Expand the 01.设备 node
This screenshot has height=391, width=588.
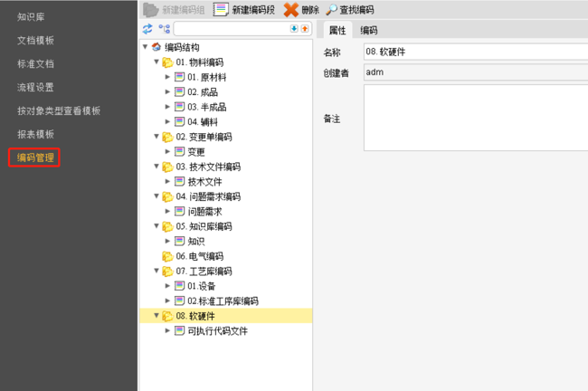[167, 286]
